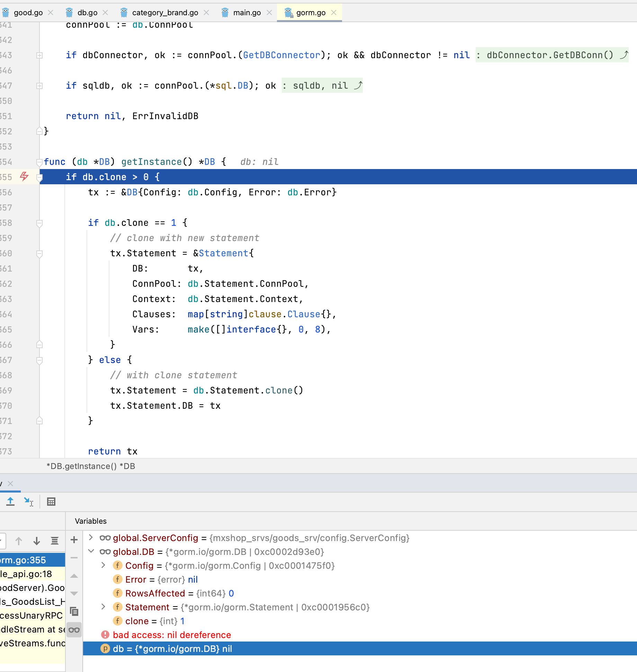The image size is (637, 672).
Task: Click the frames filter icon
Action: [55, 541]
